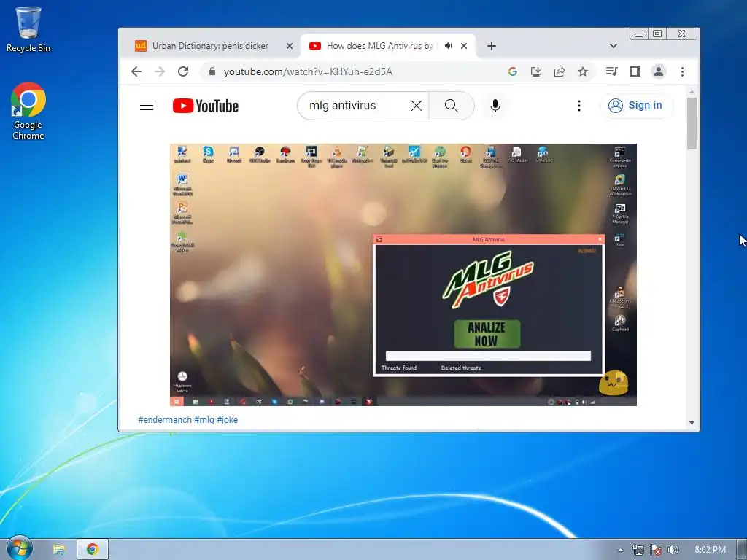This screenshot has width=747, height=560.
Task: Select the Google Chrome desktop shortcut
Action: (x=28, y=111)
